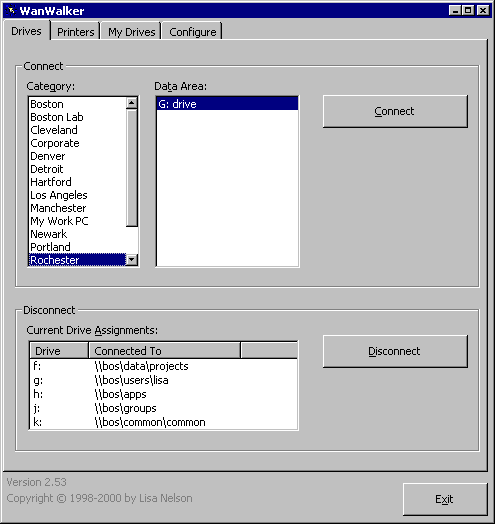Switch to the Printers tab
Viewport: 495px width, 524px height.
point(76,32)
